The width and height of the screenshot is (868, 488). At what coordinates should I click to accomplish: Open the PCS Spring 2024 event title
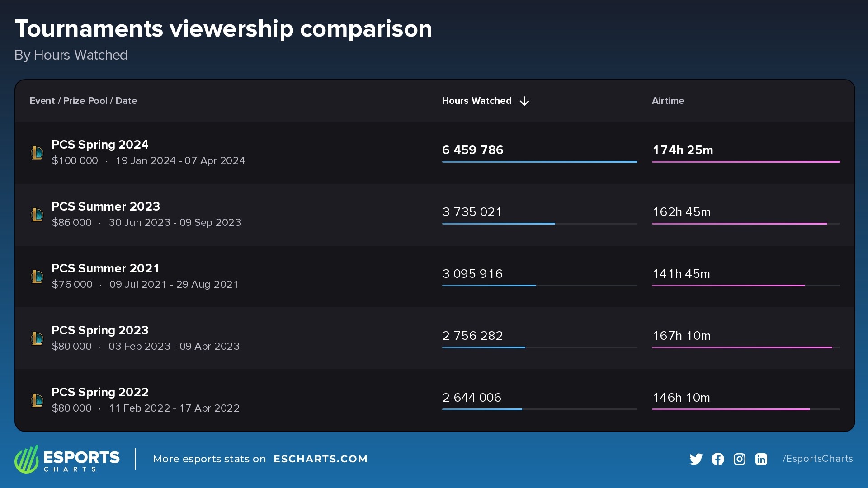tap(100, 145)
